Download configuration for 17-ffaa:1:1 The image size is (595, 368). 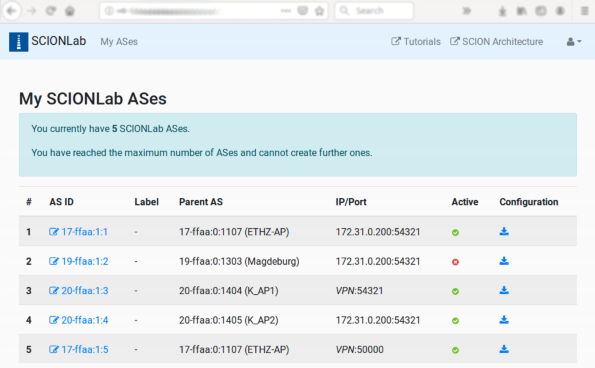tap(504, 231)
